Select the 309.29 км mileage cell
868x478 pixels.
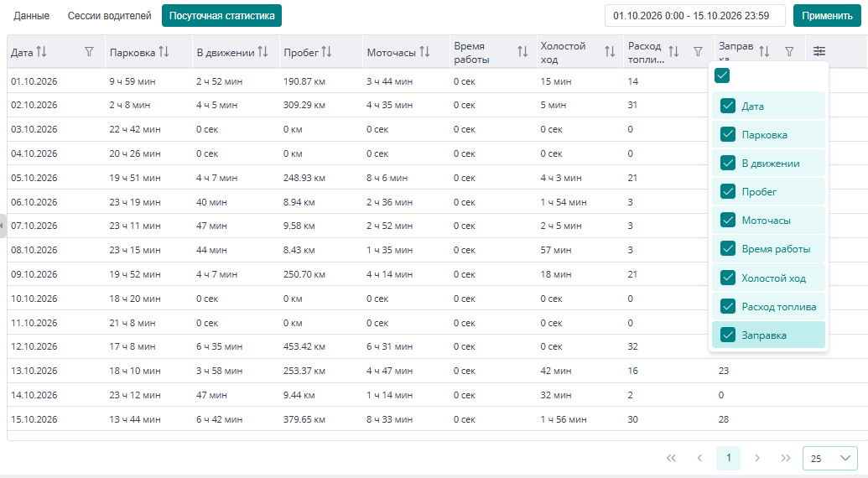coord(304,105)
